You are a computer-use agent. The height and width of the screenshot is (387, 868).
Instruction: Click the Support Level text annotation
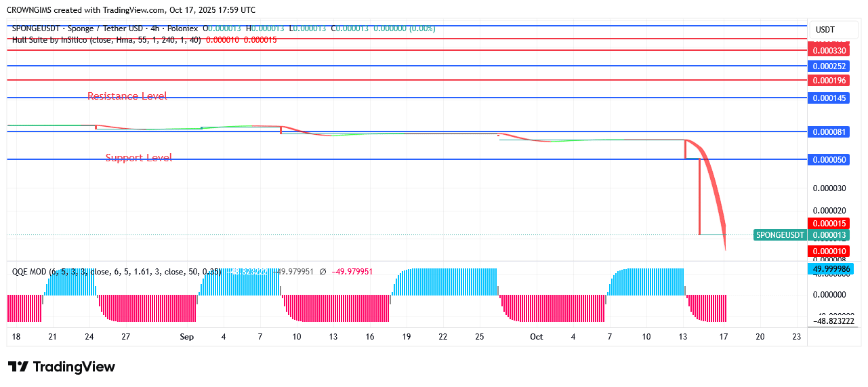(x=138, y=158)
